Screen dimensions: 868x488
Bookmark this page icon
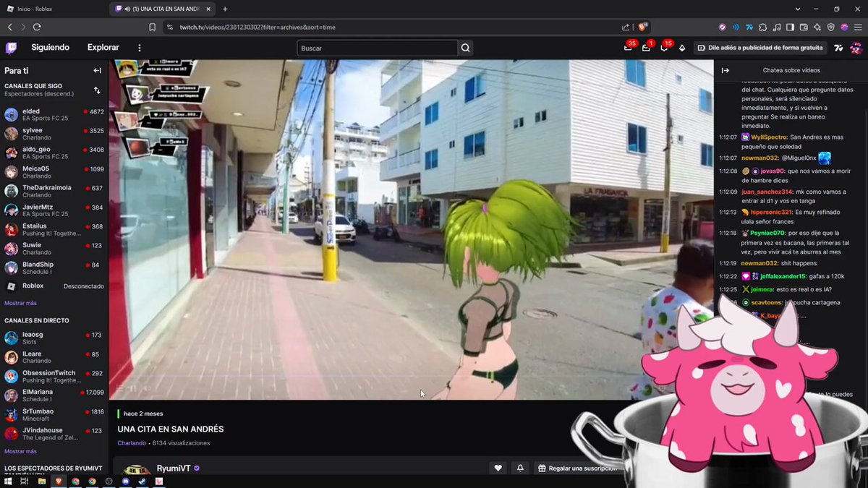coord(152,27)
